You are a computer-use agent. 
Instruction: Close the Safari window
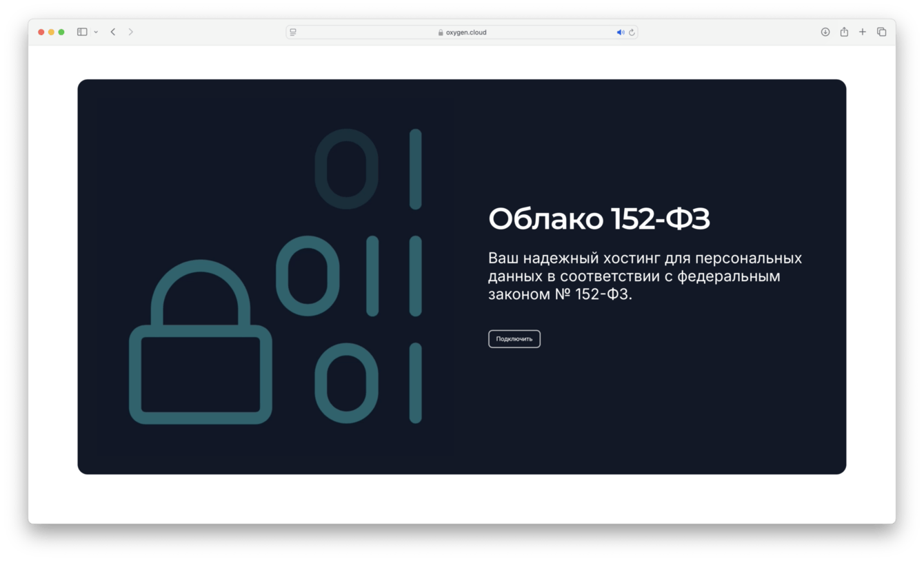click(41, 32)
